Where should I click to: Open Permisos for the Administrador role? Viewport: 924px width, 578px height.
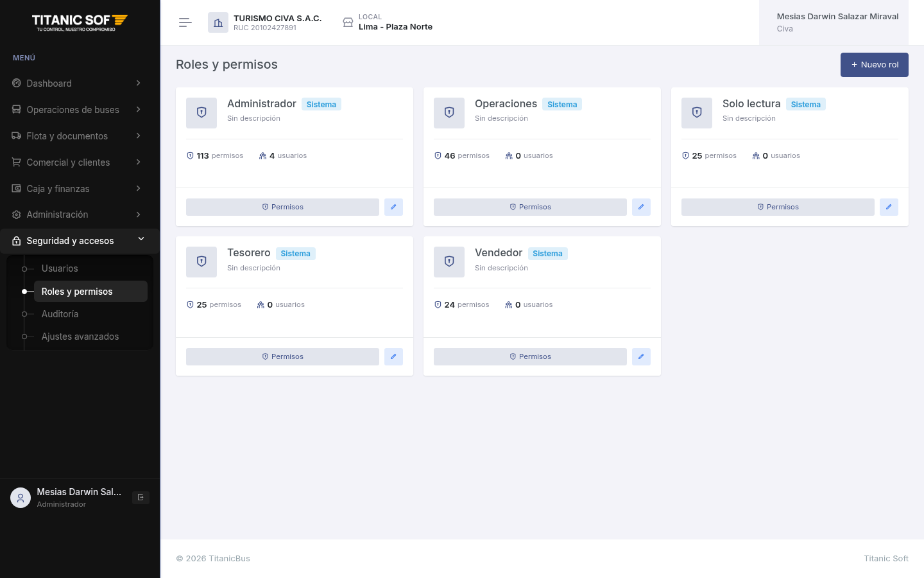tap(282, 207)
